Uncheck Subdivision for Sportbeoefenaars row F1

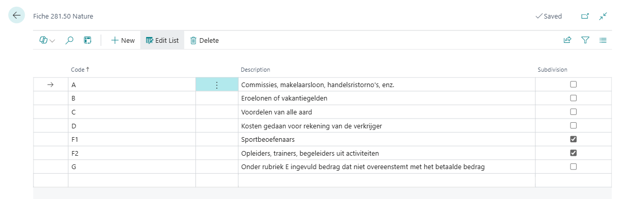click(x=574, y=139)
